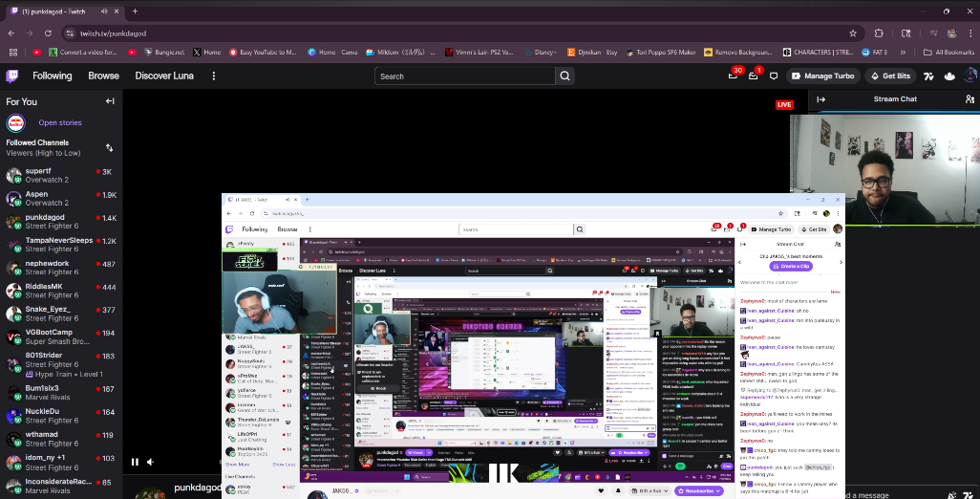
Task: Open the FAT 3 bookmark
Action: [874, 53]
